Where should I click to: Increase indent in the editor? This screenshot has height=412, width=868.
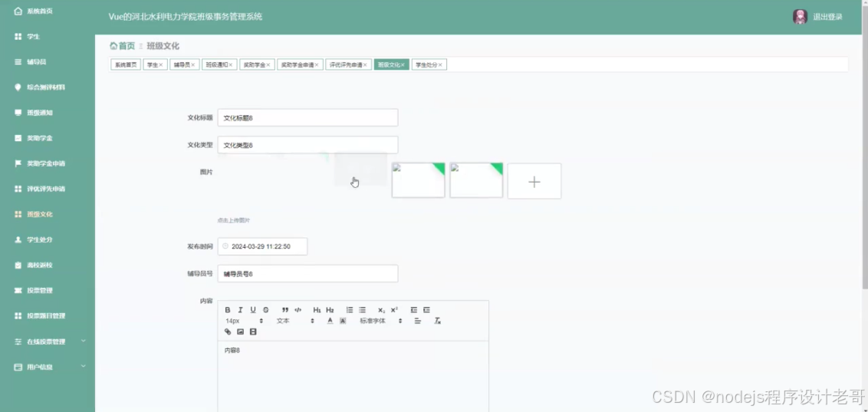coord(426,310)
